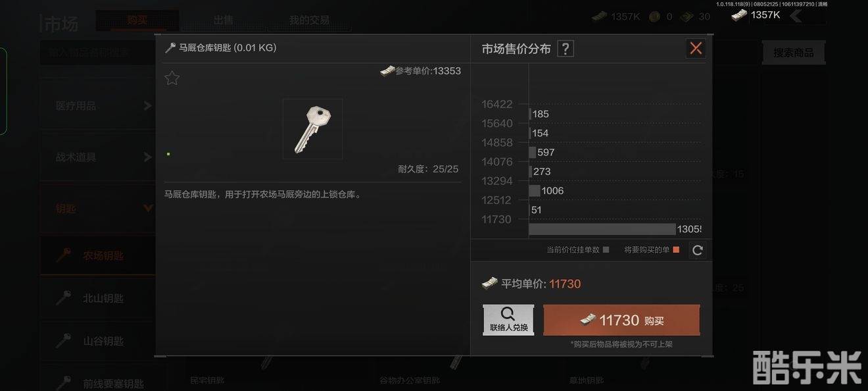Refresh the price distribution chart

click(x=698, y=250)
